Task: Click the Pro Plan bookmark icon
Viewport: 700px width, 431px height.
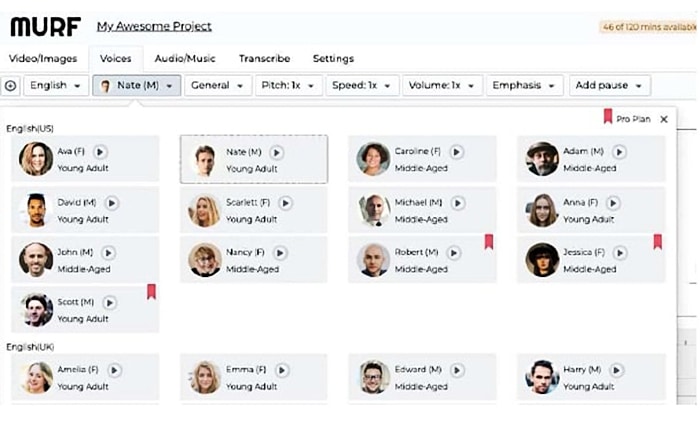Action: coord(608,117)
